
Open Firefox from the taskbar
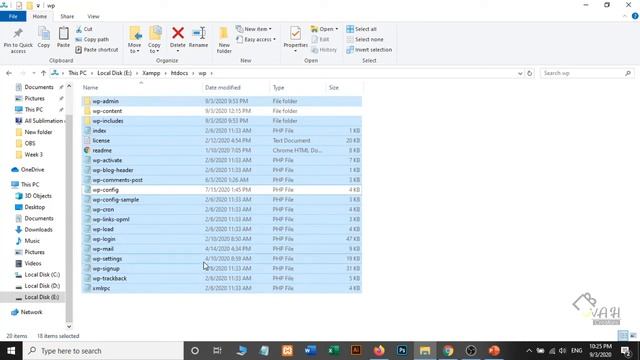pyautogui.click(x=379, y=351)
